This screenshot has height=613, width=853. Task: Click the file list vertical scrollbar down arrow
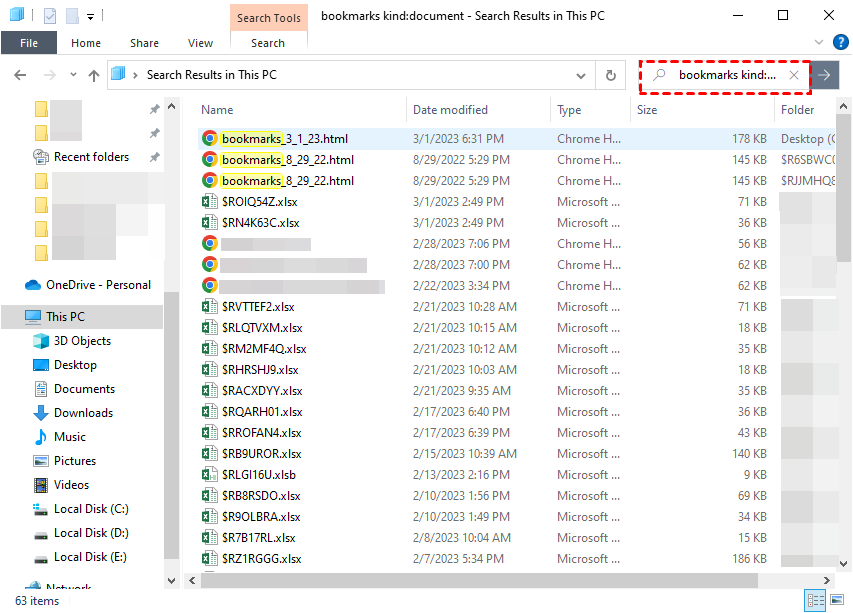tap(843, 564)
